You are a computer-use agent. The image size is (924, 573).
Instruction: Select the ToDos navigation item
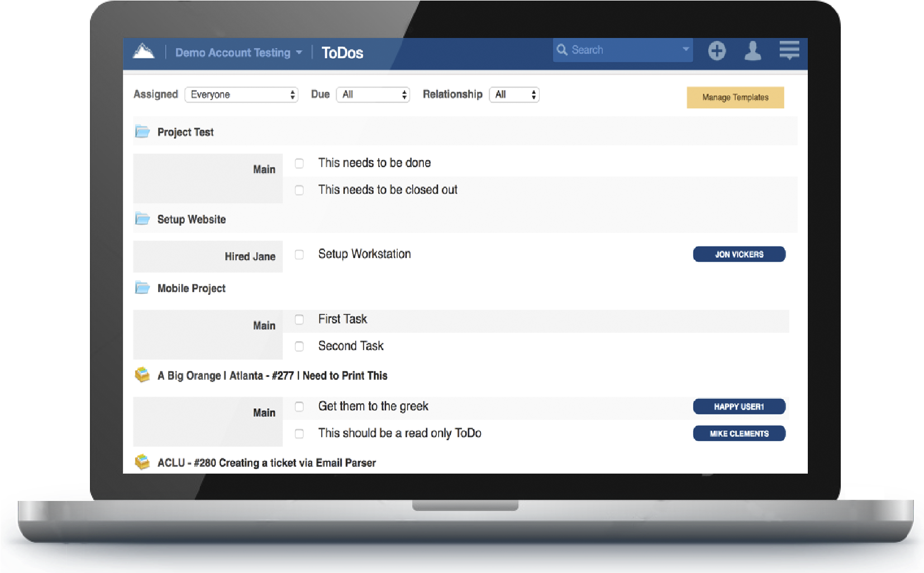click(342, 52)
